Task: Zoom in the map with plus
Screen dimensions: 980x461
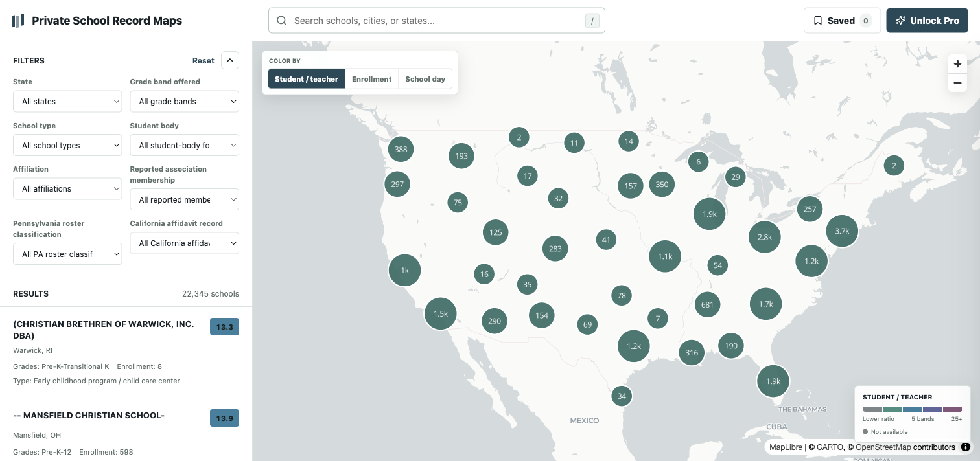Action: [x=957, y=63]
